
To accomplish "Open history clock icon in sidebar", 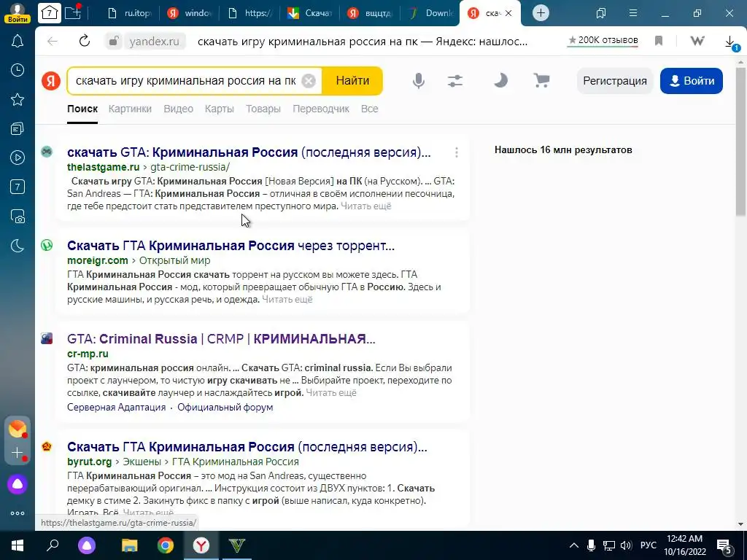I will [x=18, y=71].
